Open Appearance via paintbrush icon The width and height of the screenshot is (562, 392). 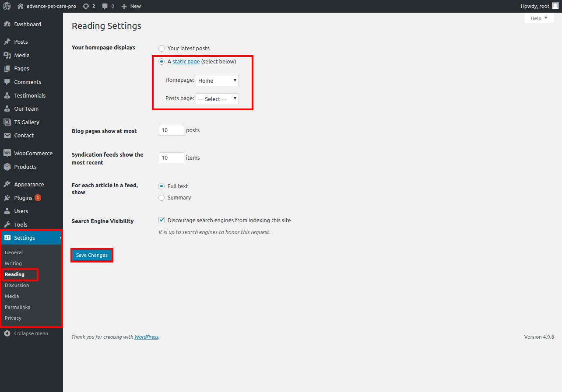point(7,184)
